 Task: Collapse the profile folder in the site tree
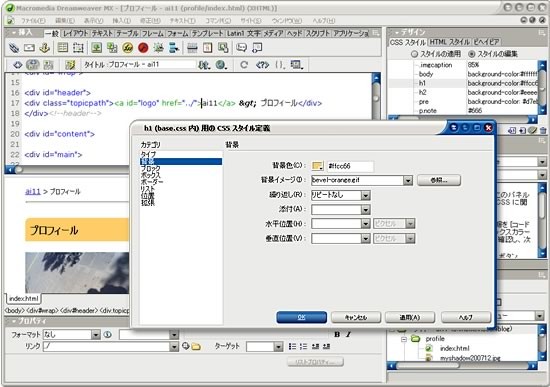coord(404,339)
